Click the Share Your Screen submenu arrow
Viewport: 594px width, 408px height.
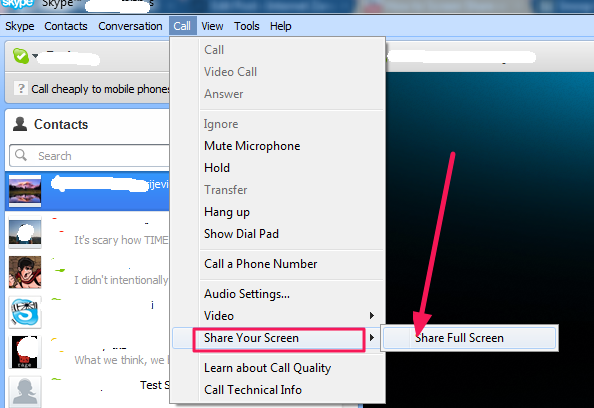coord(372,338)
